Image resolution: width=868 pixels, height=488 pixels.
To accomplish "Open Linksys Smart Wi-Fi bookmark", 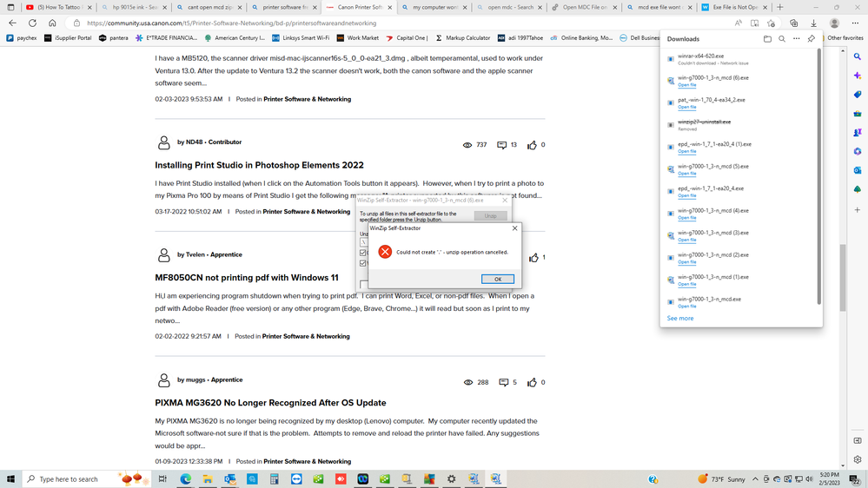I will pos(300,37).
